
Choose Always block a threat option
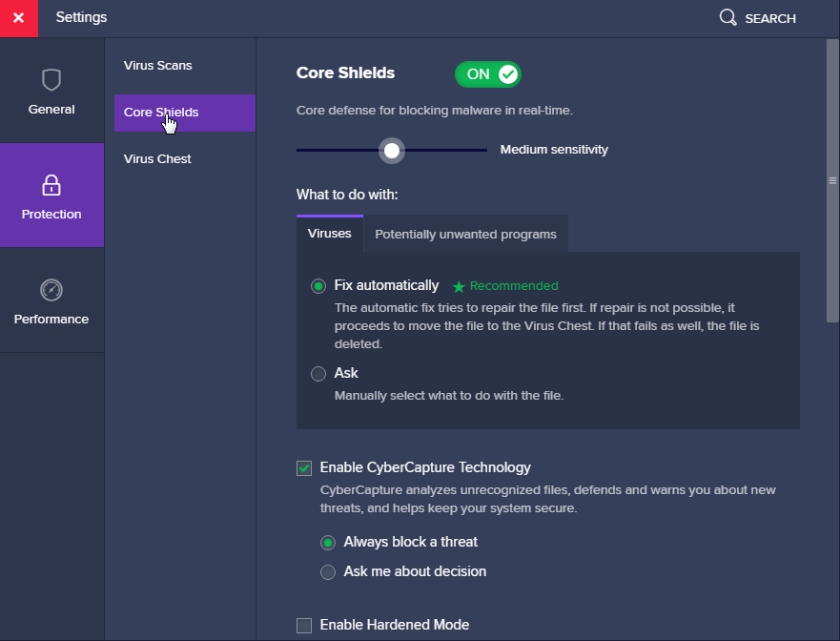(328, 543)
